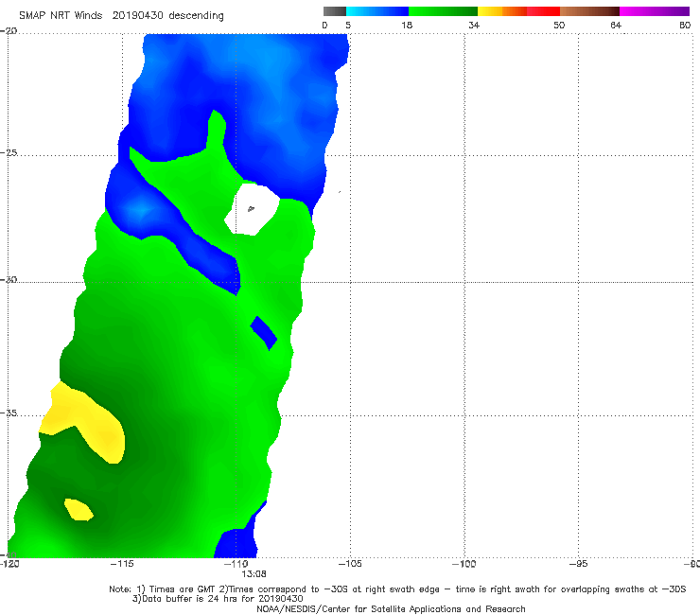Click the color bar label '34'

click(x=474, y=25)
